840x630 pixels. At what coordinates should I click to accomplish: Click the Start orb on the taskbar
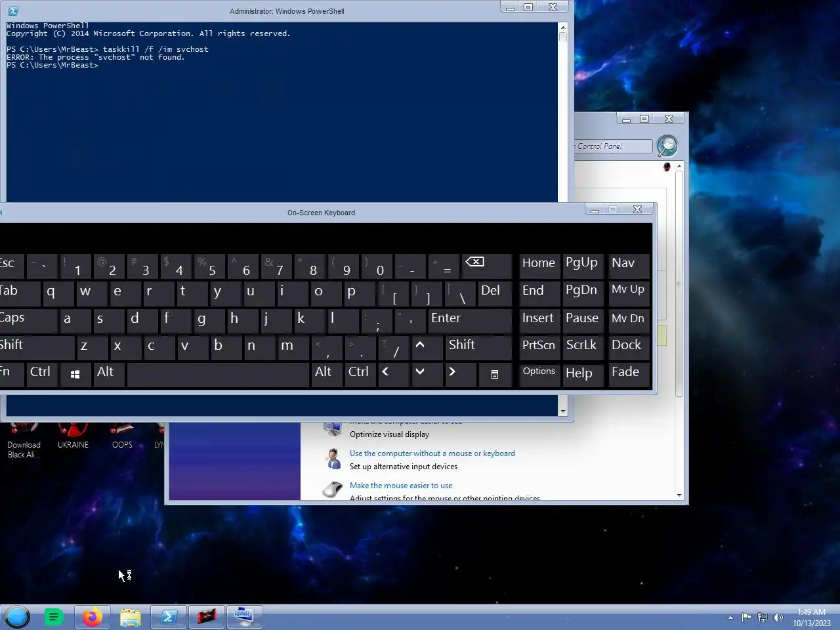pos(17,617)
